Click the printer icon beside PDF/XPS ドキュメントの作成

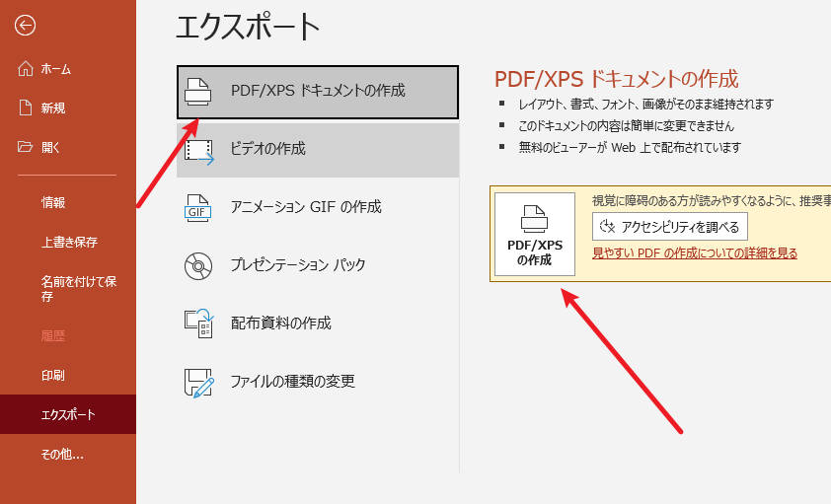197,92
